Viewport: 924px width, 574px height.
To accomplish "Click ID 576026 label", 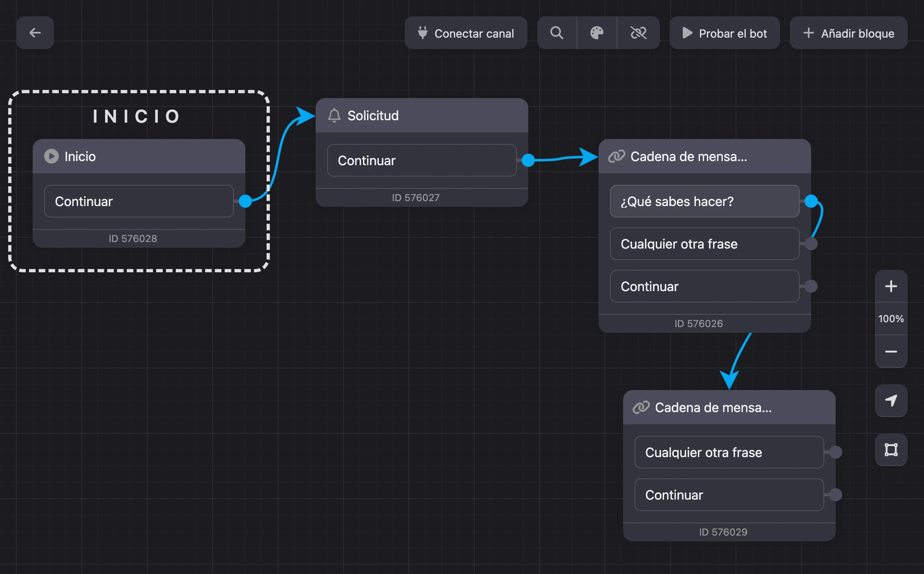I will [x=699, y=323].
